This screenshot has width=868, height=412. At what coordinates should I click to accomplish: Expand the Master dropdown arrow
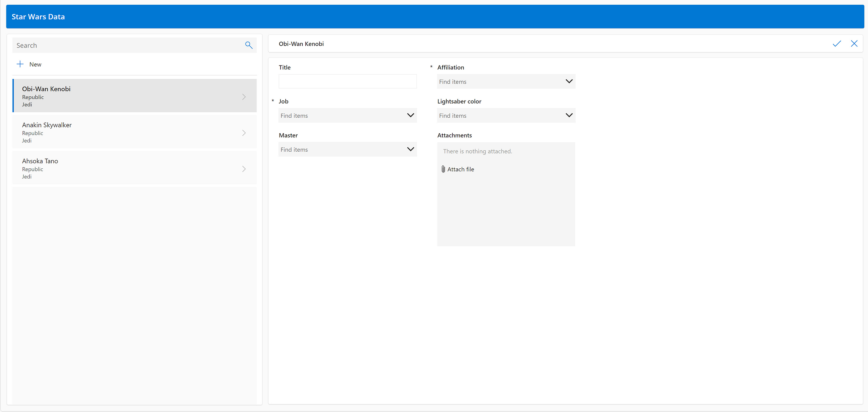pos(410,150)
